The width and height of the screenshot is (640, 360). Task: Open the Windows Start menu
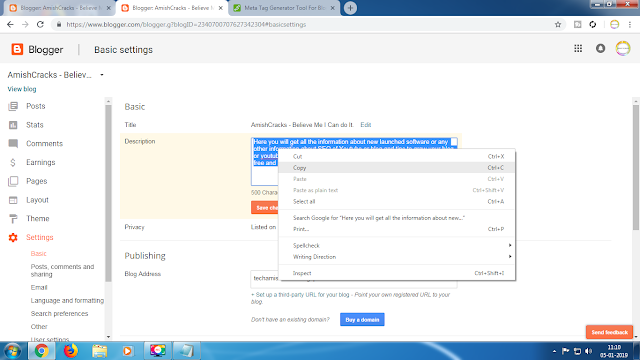coord(12,351)
